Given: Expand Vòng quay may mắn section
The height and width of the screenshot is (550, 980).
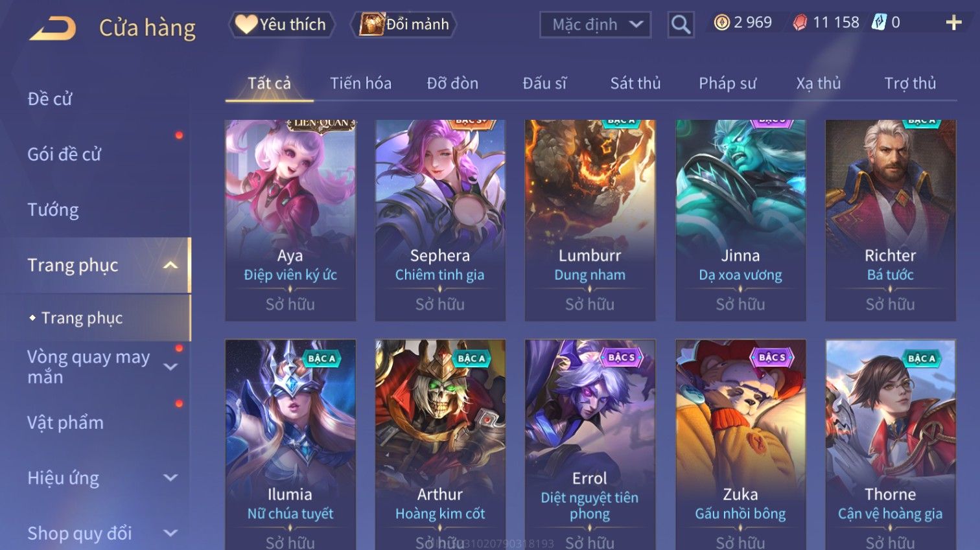Looking at the screenshot, I should (x=170, y=367).
